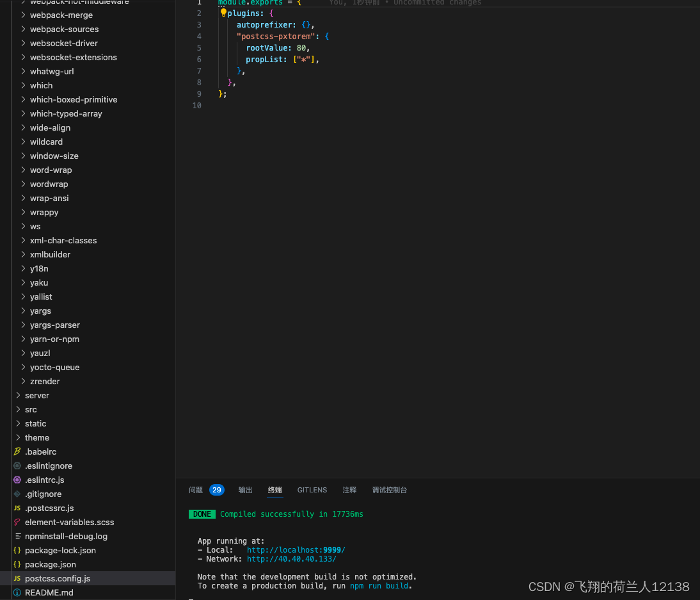Click the info icon beside README.md
This screenshot has width=700, height=600.
(18, 592)
